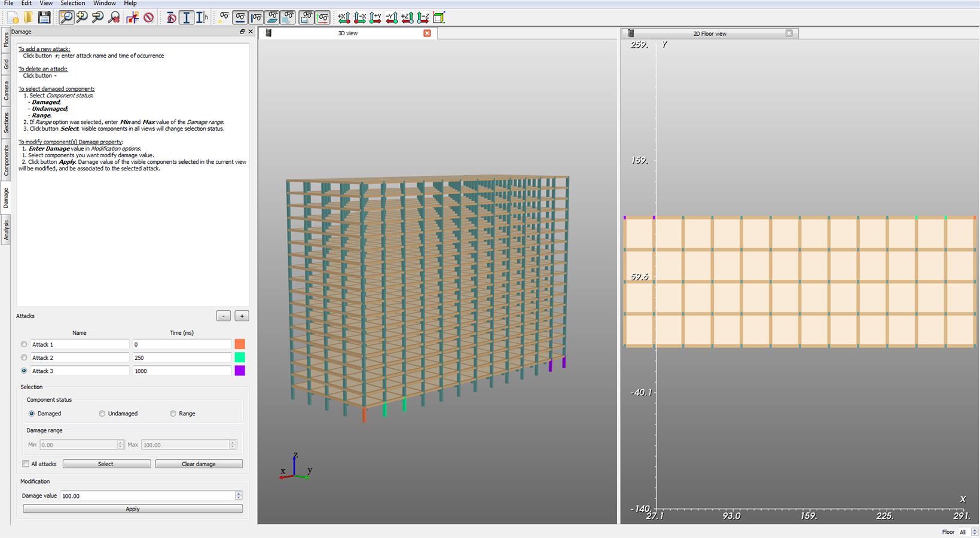
Task: Click the Max damage range spinner
Action: (x=189, y=445)
